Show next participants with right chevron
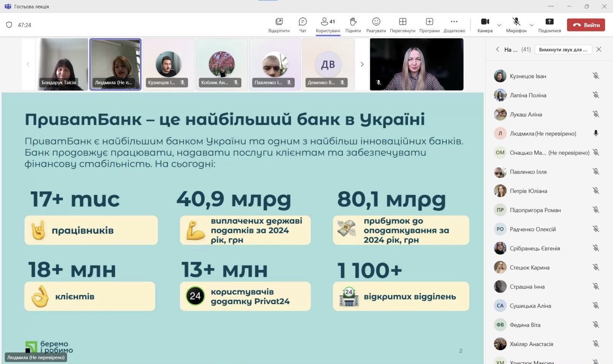The image size is (613, 364). [362, 64]
